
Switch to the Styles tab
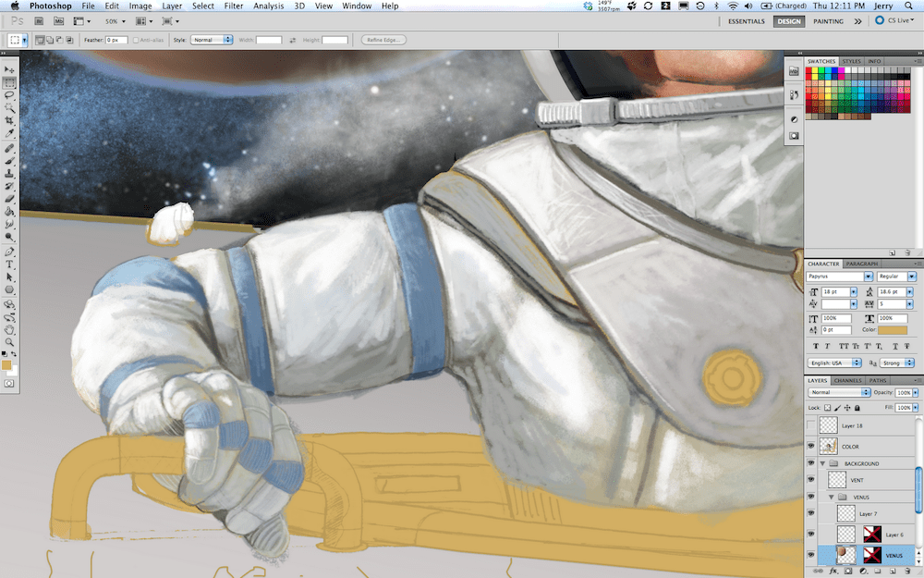click(851, 61)
